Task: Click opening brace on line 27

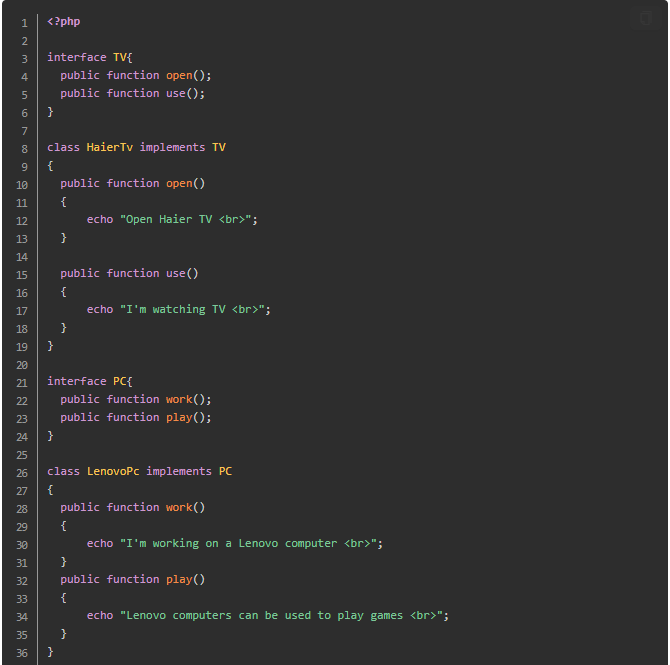Action: click(50, 490)
